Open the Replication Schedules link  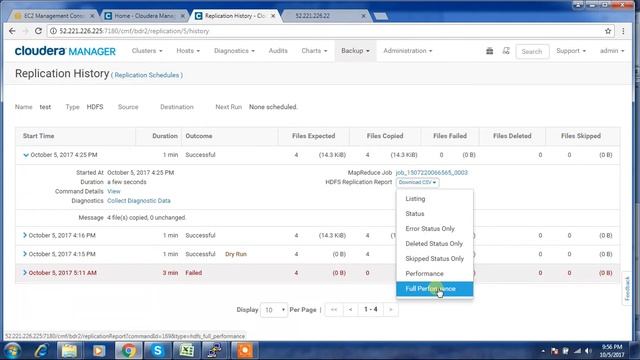pos(147,75)
